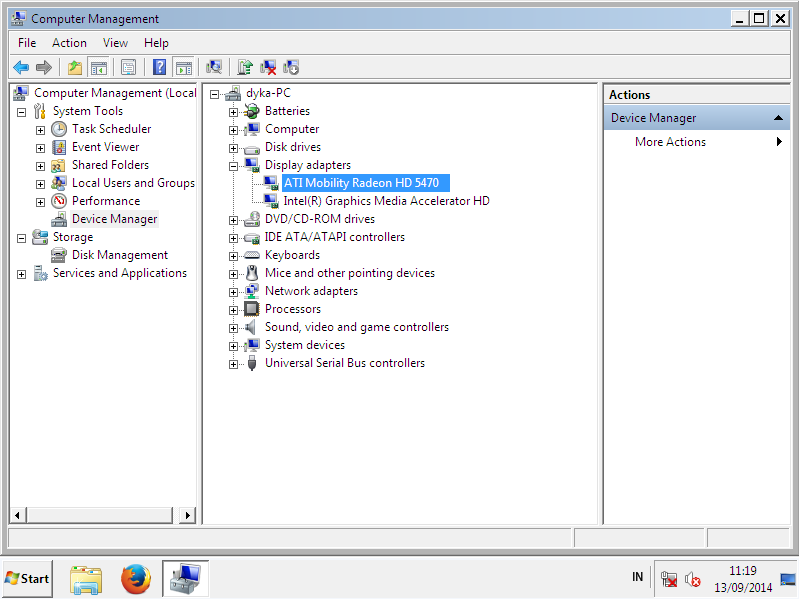The height and width of the screenshot is (599, 799).
Task: Select Computer Management (Local) root
Action: [115, 93]
